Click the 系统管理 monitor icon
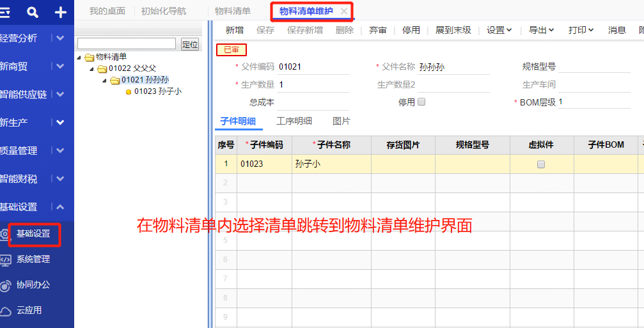The image size is (644, 328). pyautogui.click(x=5, y=260)
